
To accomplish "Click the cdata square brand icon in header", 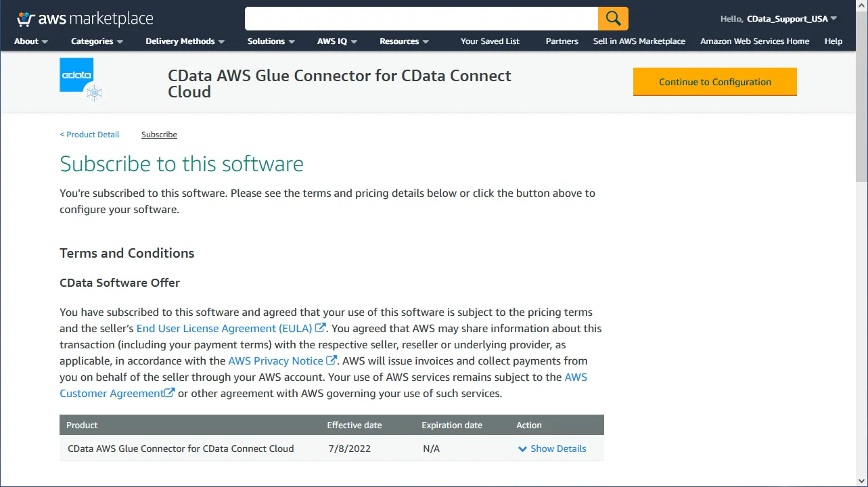I will [x=76, y=73].
